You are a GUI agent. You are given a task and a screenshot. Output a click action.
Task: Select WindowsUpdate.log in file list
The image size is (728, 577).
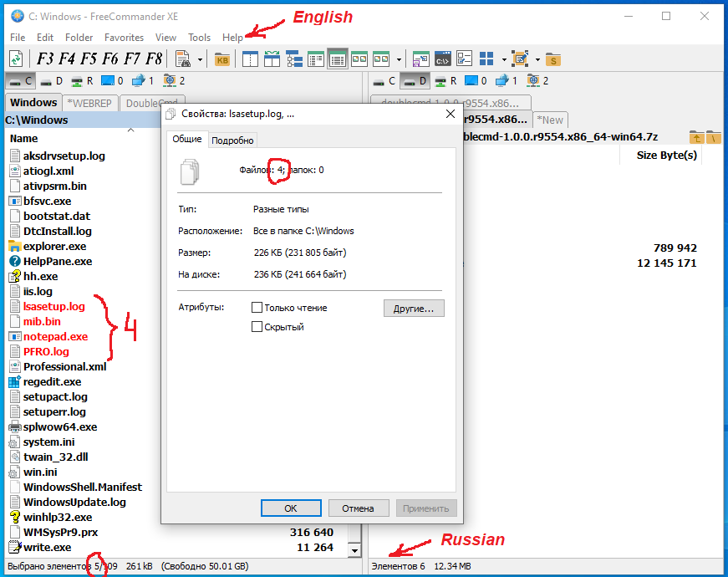(x=74, y=503)
